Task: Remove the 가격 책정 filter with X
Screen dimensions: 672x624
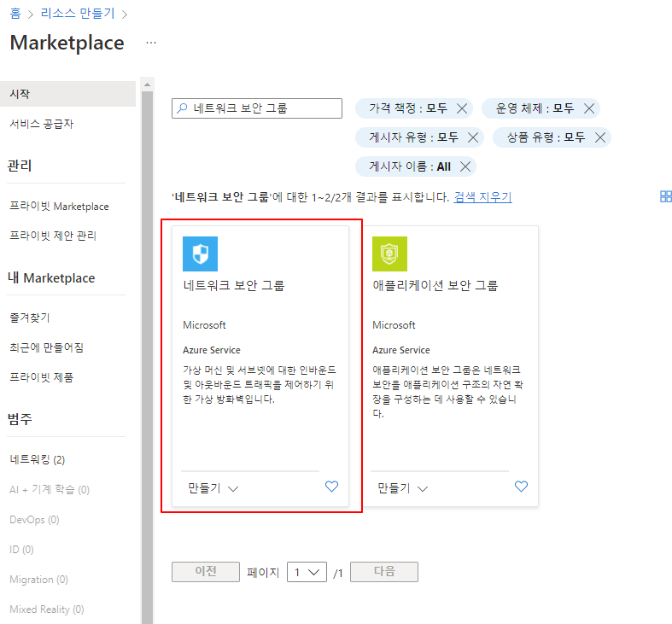Action: (462, 108)
